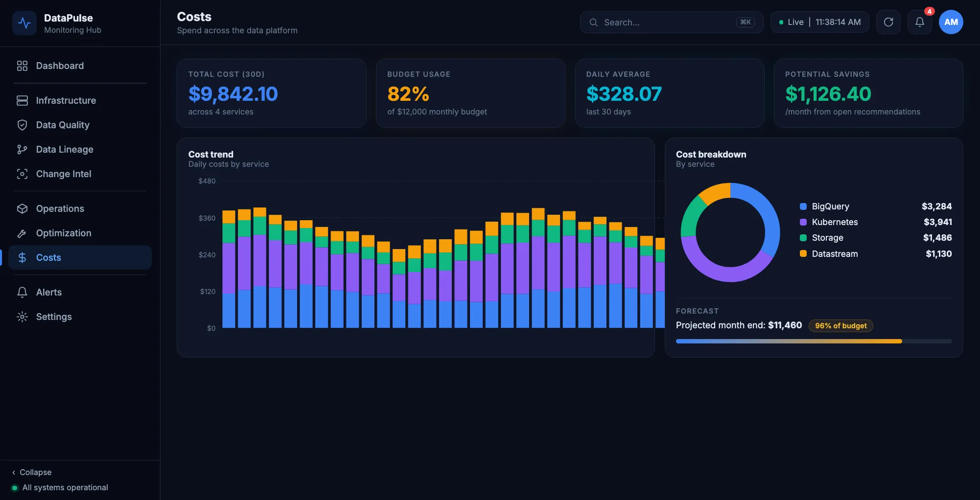
Task: Open the Alerts page
Action: [80, 292]
